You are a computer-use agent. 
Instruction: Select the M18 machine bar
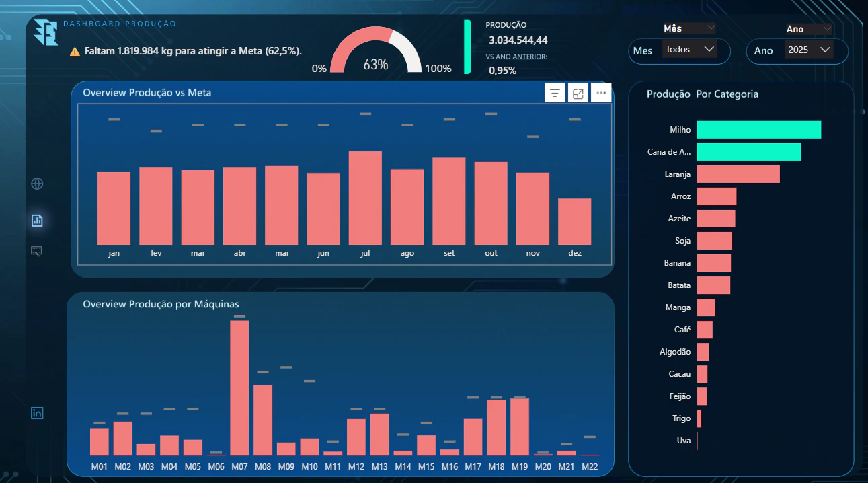496,428
